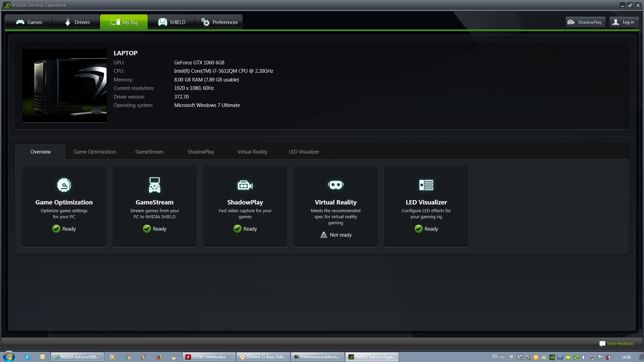
Task: Click the 8.00 GB RAM memory value
Action: 207,80
